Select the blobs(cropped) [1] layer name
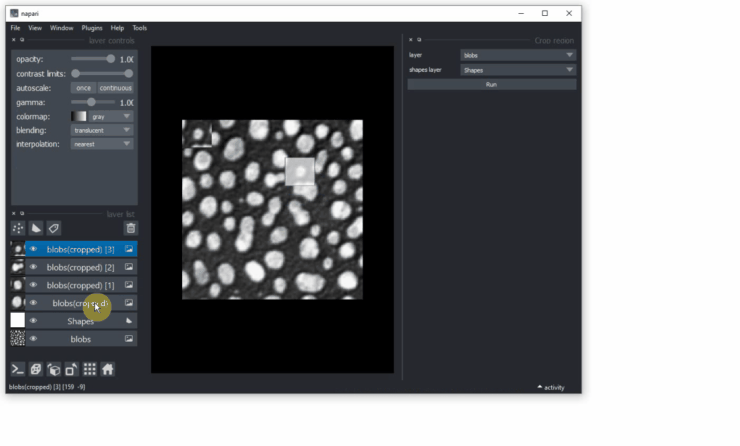Image resolution: width=740 pixels, height=446 pixels. click(x=80, y=285)
